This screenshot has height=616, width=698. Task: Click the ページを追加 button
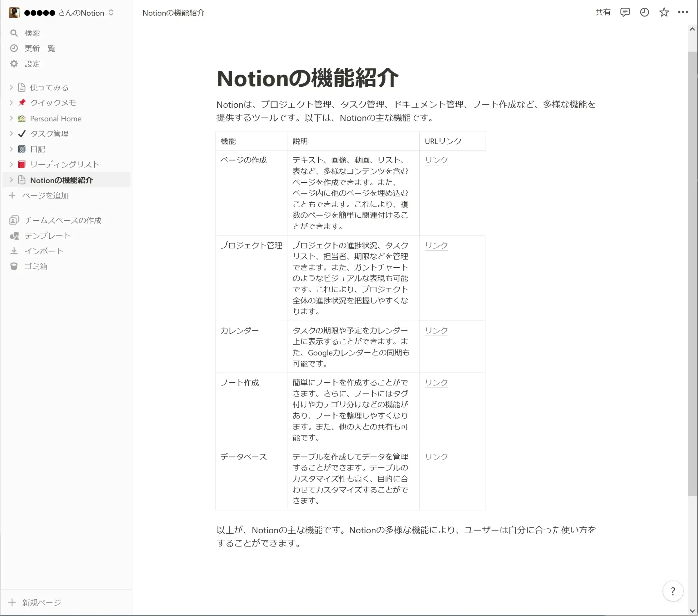(46, 195)
